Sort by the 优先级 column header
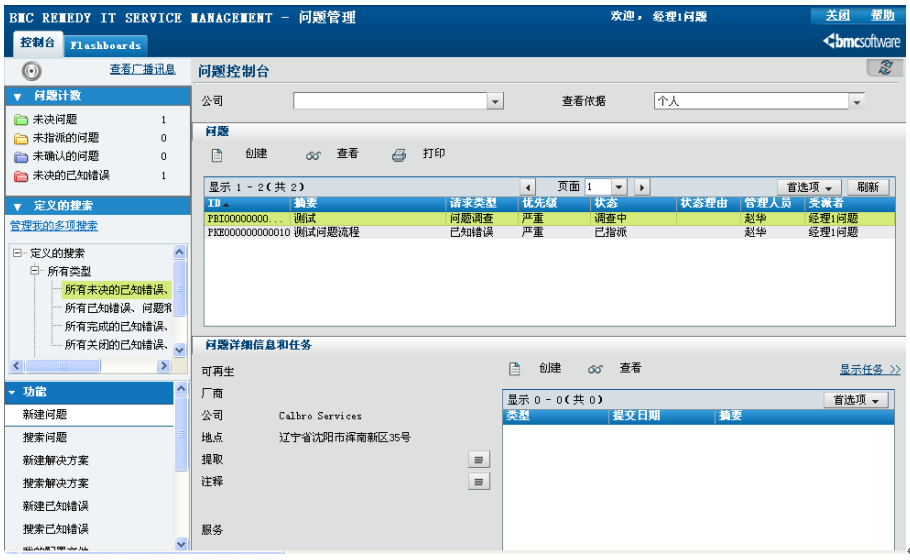This screenshot has height=560, width=910. (x=554, y=204)
